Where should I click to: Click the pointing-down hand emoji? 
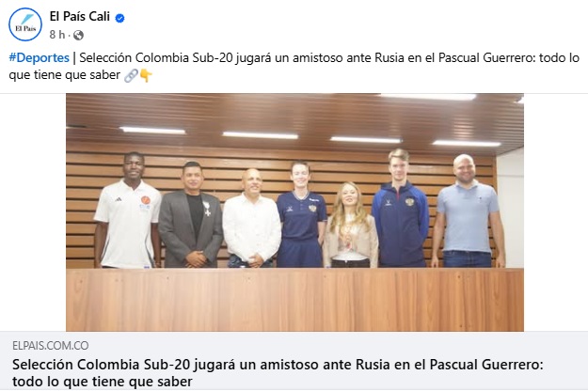pyautogui.click(x=146, y=75)
